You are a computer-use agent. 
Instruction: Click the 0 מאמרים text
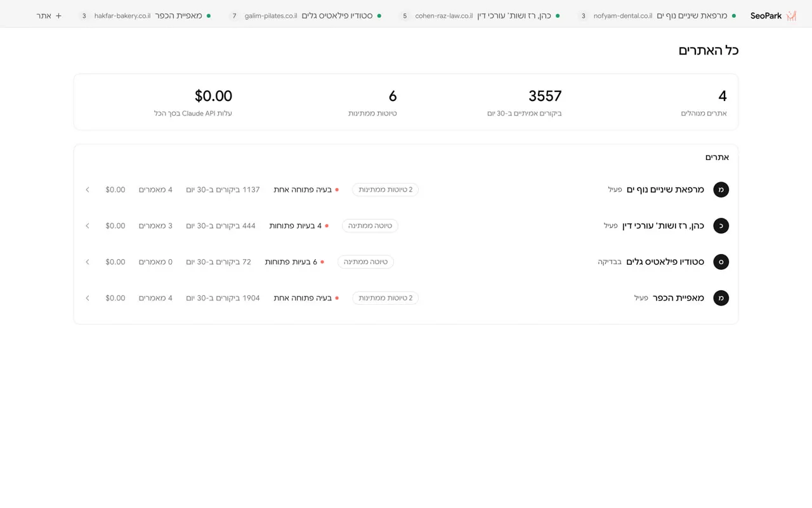[x=155, y=262]
